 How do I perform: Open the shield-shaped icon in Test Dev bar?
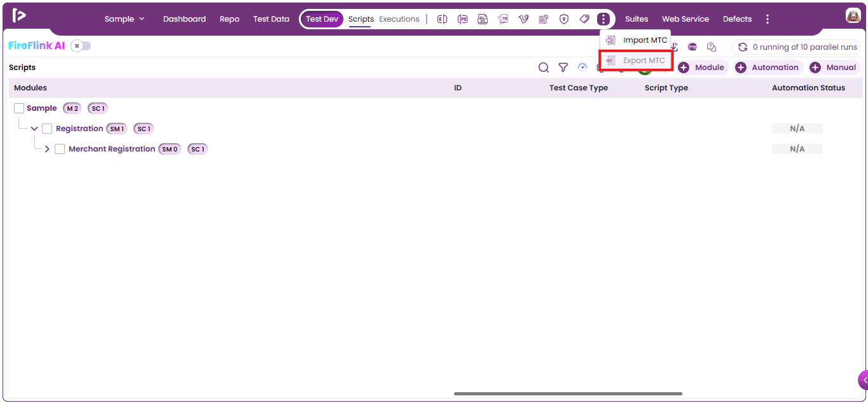564,19
